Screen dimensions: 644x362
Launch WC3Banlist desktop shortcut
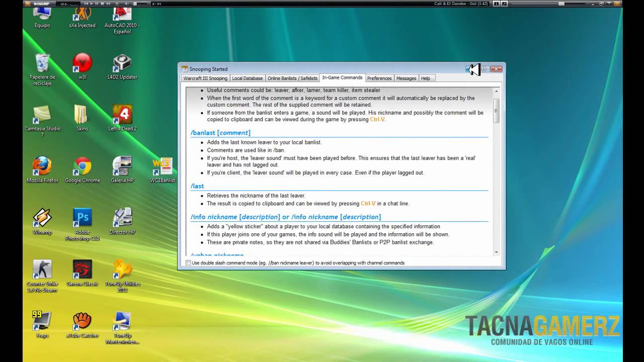click(162, 170)
